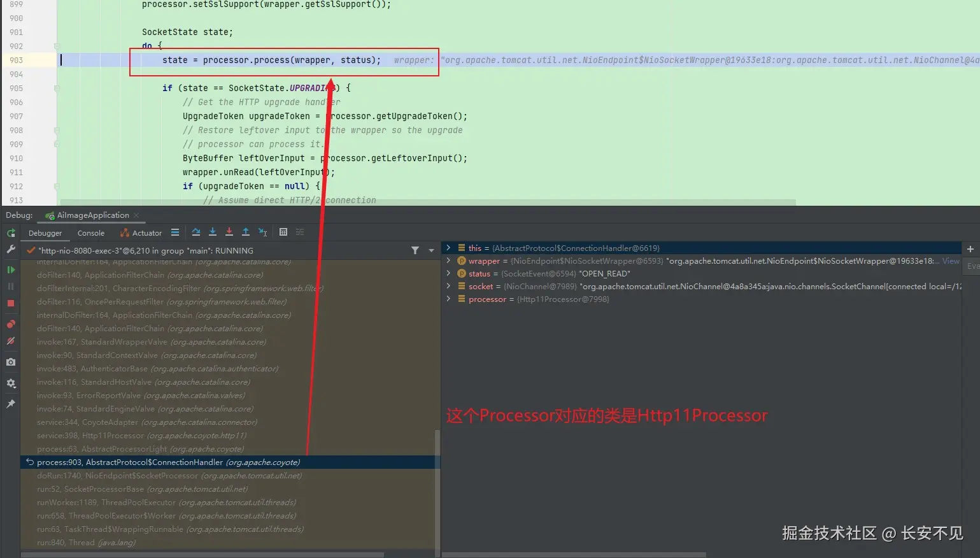The width and height of the screenshot is (980, 558).
Task: Click the frames filter funnel icon
Action: tap(415, 250)
